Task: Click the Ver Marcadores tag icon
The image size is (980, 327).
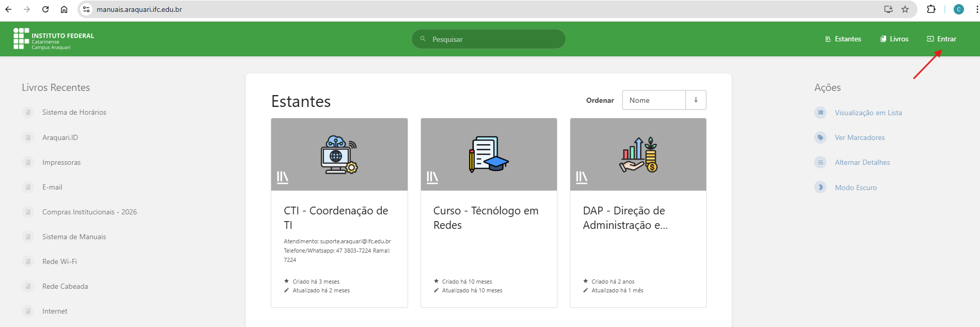Action: click(x=820, y=137)
